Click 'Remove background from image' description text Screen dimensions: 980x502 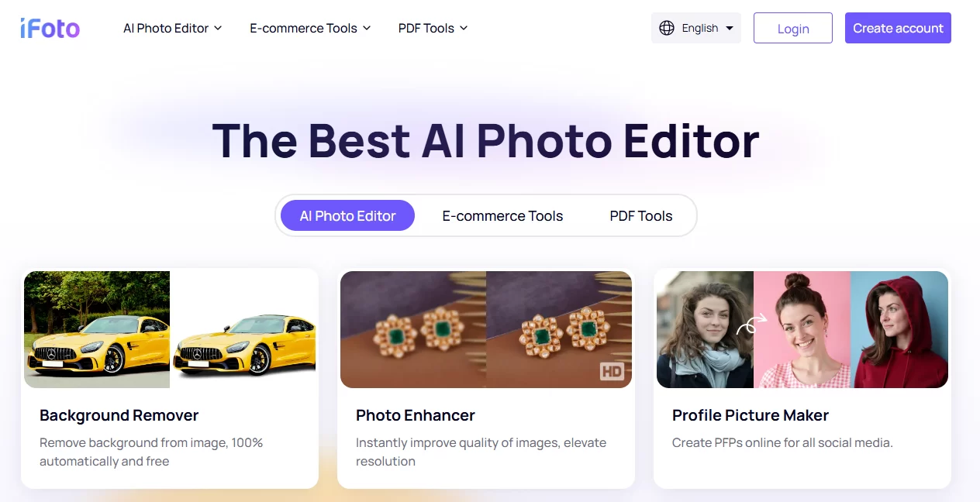(x=151, y=452)
